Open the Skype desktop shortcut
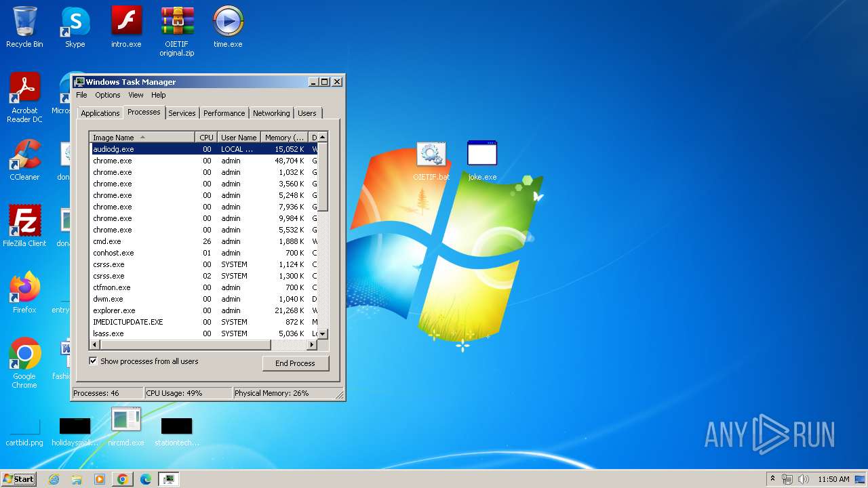Image resolution: width=868 pixels, height=488 pixels. point(75,27)
